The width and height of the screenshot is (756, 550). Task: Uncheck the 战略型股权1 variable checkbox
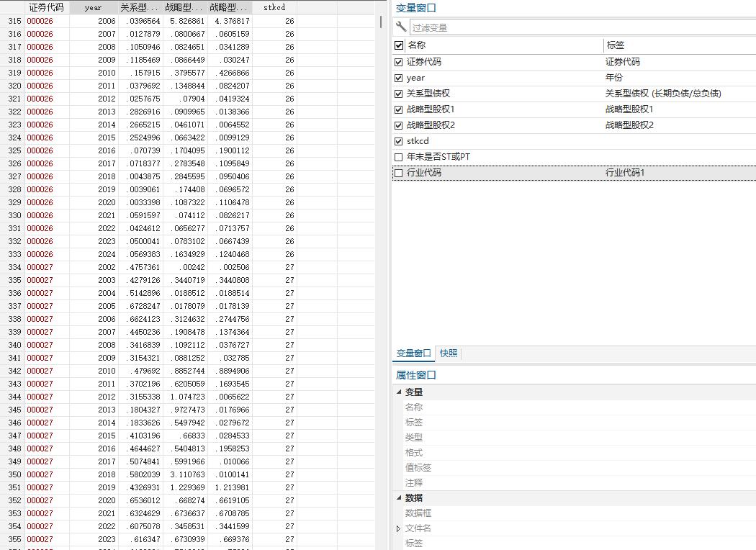coord(400,109)
